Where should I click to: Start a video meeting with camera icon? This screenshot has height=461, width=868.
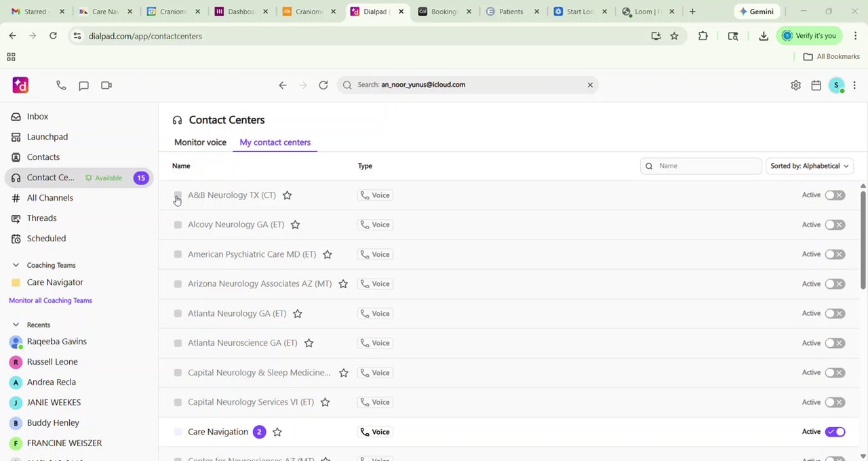pos(106,85)
